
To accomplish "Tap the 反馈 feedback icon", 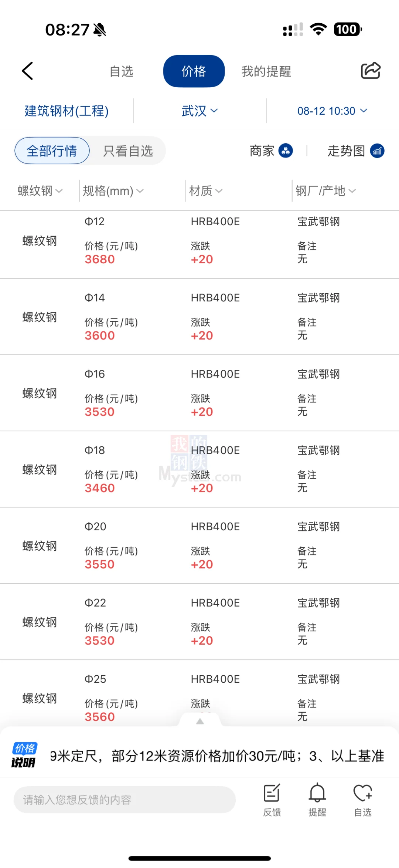I will pos(272,800).
